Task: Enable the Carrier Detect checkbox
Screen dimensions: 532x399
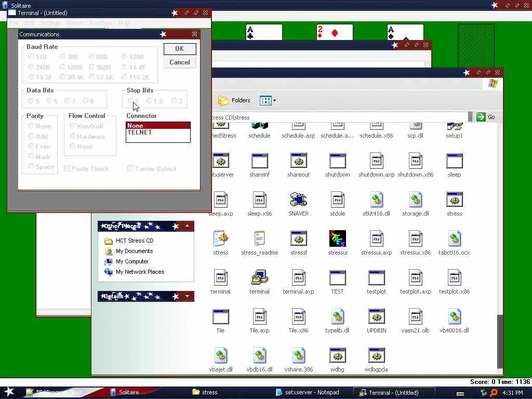Action: (152, 169)
